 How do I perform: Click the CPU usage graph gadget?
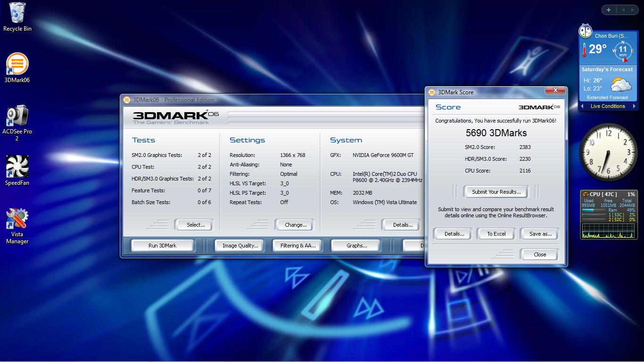[608, 230]
